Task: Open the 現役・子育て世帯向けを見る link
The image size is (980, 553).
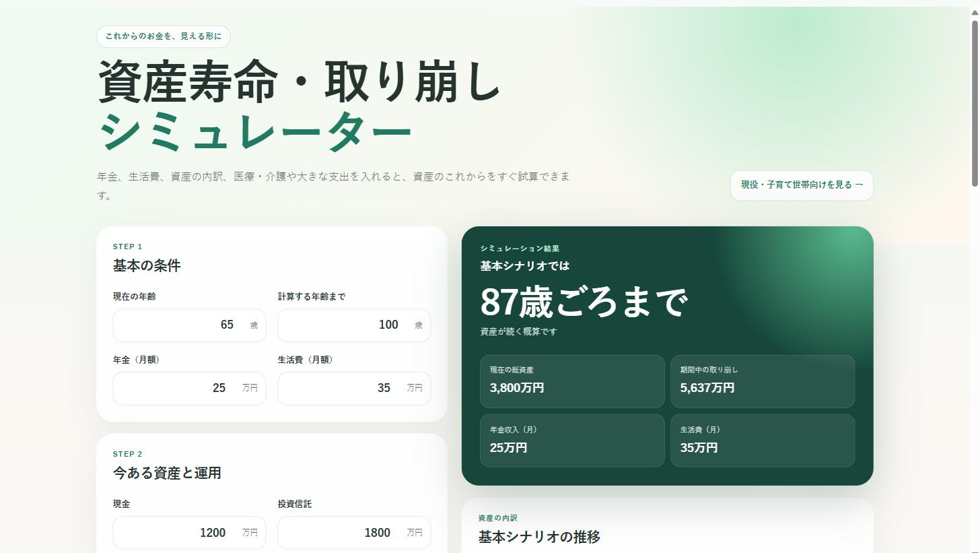Action: coord(802,185)
